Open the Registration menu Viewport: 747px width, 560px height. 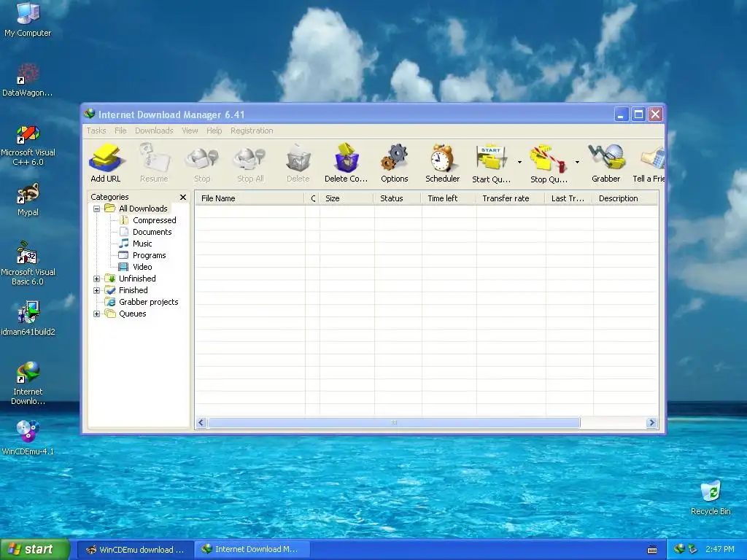coord(252,131)
